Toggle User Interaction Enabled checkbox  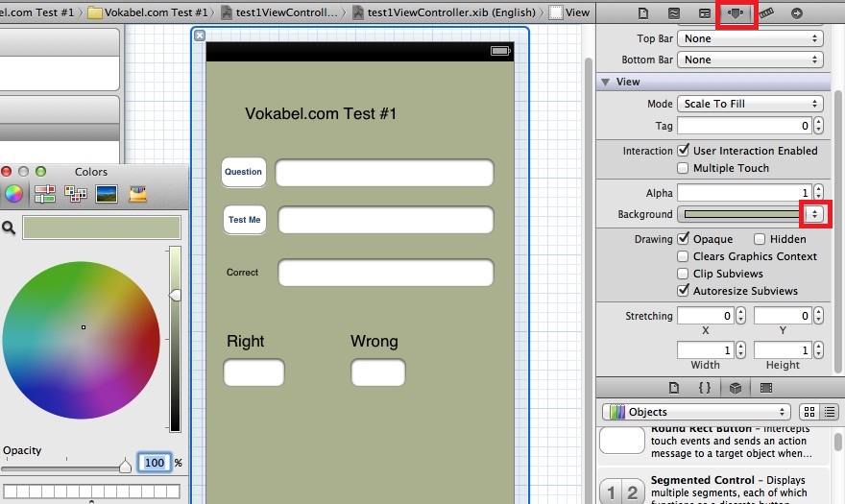(x=684, y=151)
